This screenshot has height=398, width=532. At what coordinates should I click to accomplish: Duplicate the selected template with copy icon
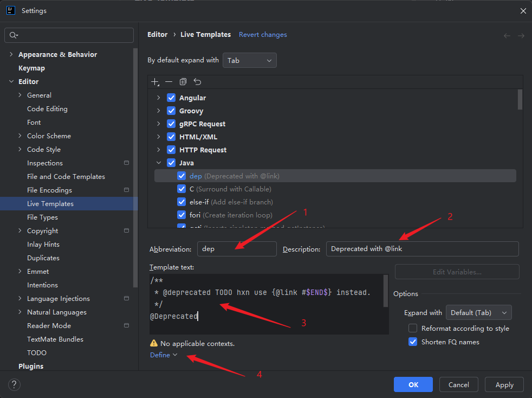coord(183,82)
